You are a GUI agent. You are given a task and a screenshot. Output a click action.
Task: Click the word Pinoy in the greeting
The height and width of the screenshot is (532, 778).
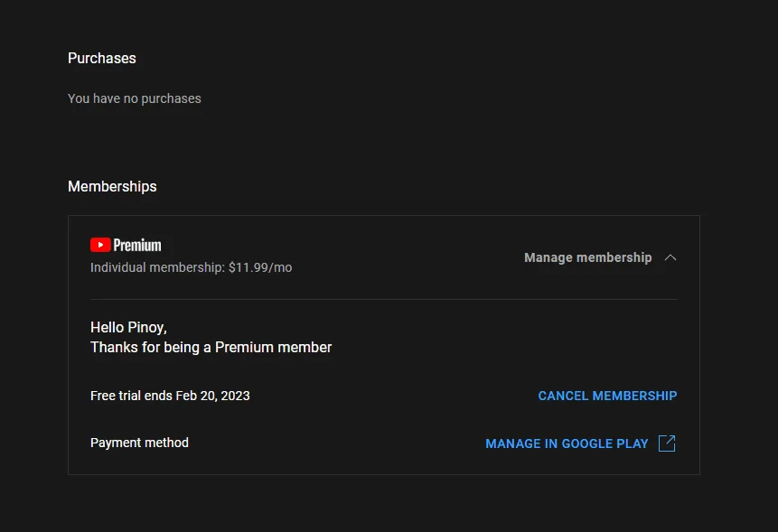tap(147, 327)
